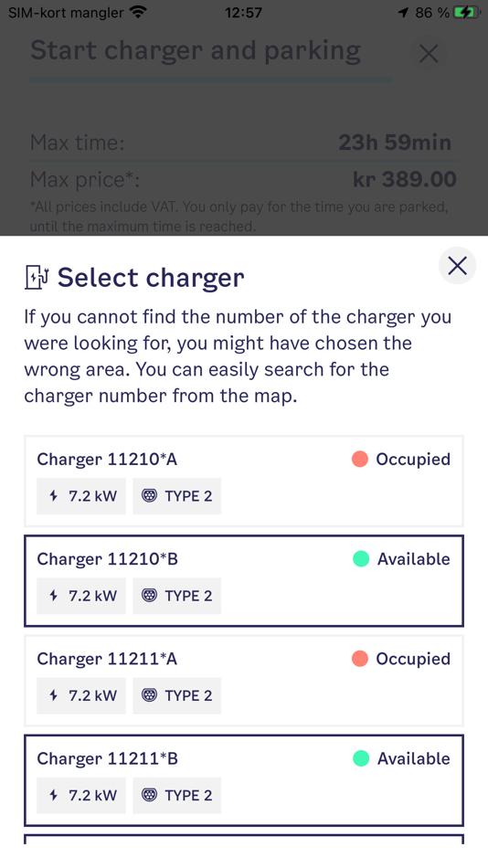Tap green Available dot for Charger 11211*B

click(361, 757)
